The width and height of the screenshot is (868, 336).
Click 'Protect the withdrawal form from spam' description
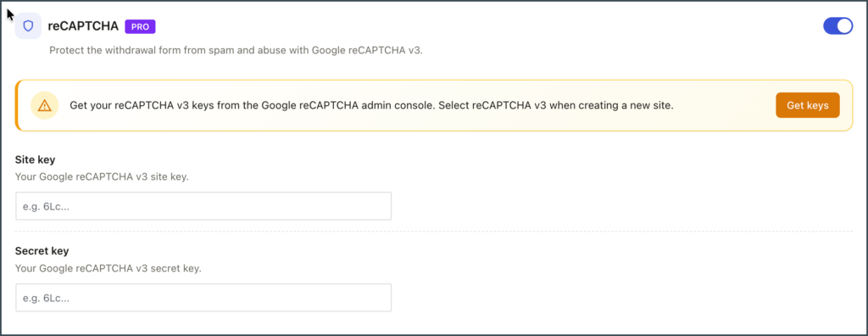click(x=236, y=50)
